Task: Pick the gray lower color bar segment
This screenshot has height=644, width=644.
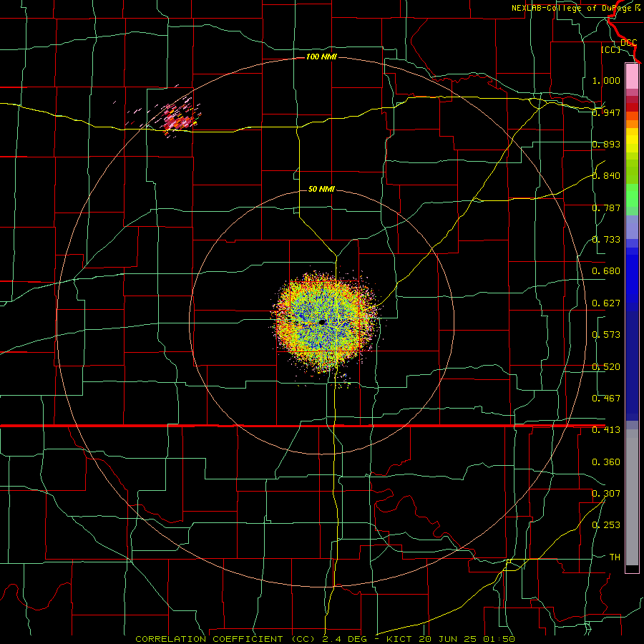Action: coord(632,497)
